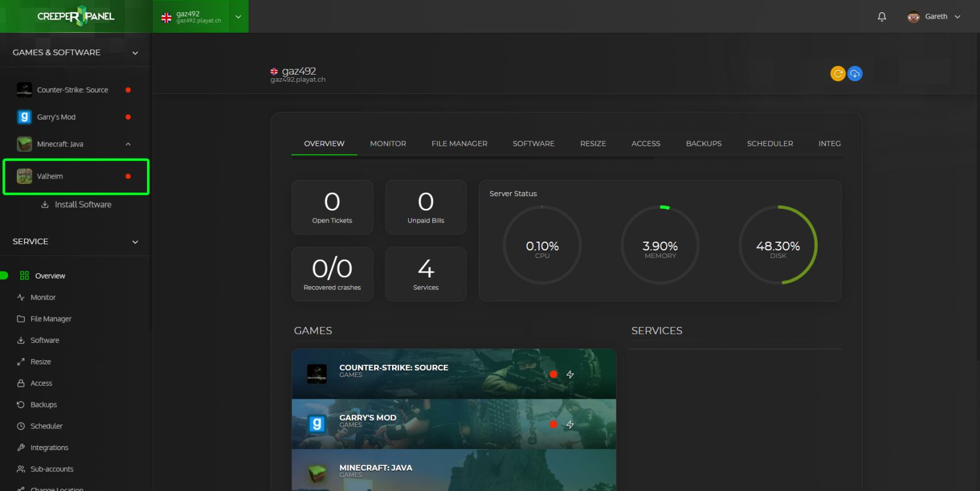
Task: Click the red status dot beside Valheim
Action: pos(128,176)
